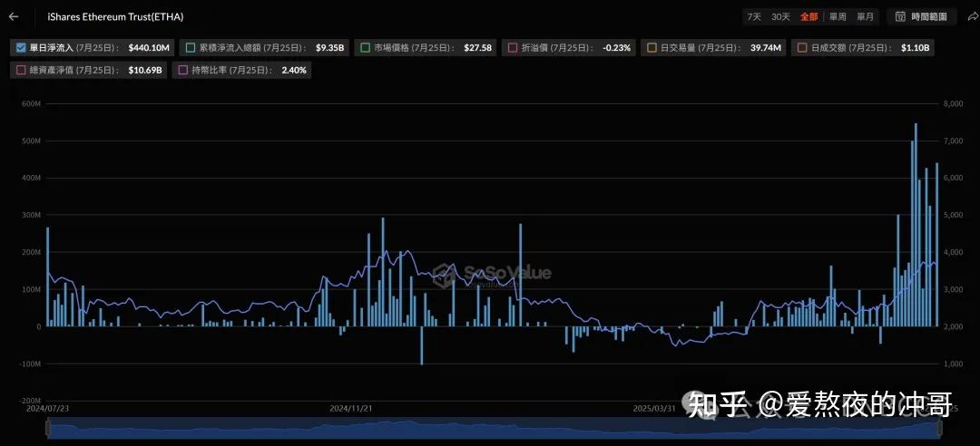
Task: Click the 2025/03/31 date axis label
Action: 654,409
